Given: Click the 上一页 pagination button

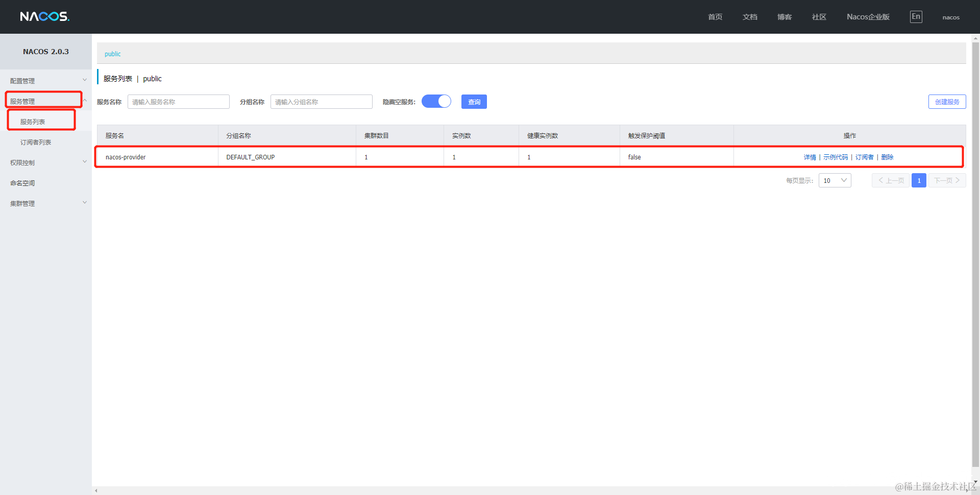Looking at the screenshot, I should coord(891,180).
